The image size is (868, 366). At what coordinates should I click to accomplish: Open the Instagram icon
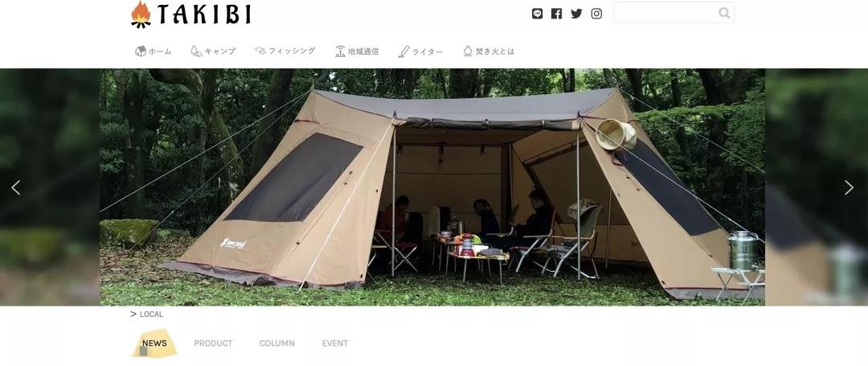pyautogui.click(x=596, y=14)
